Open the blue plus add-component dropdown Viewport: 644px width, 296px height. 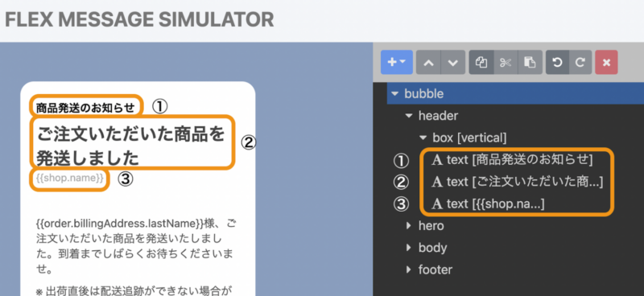pos(396,63)
